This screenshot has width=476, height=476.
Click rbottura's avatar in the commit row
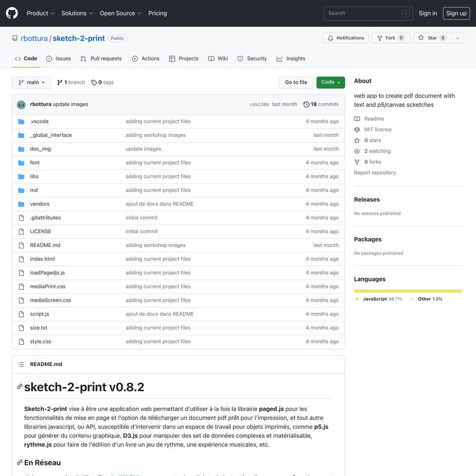[21, 105]
